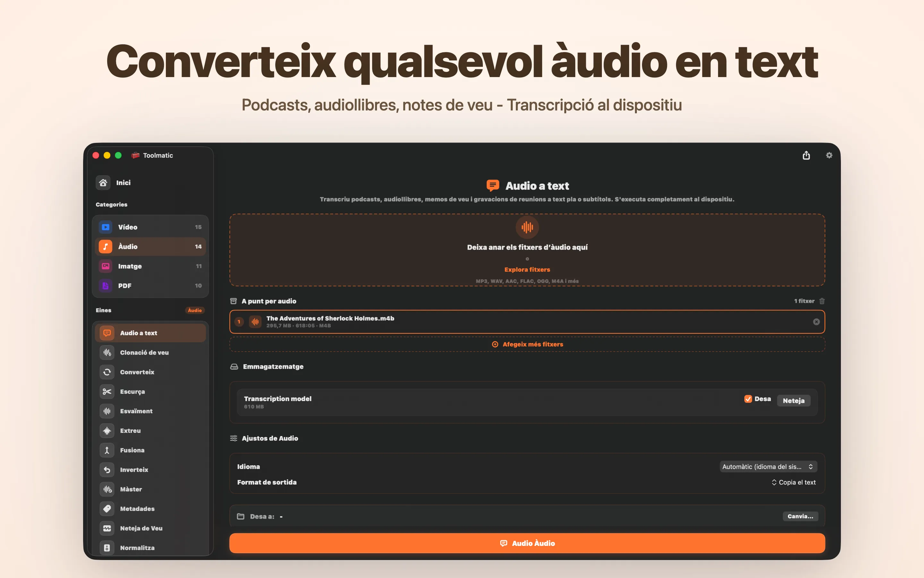
Task: Select the Vídeo category
Action: click(x=150, y=227)
